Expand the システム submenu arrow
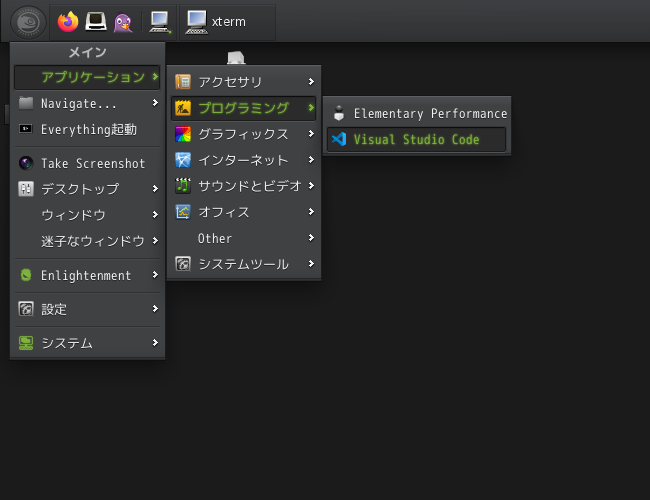This screenshot has width=650, height=500. (x=155, y=342)
